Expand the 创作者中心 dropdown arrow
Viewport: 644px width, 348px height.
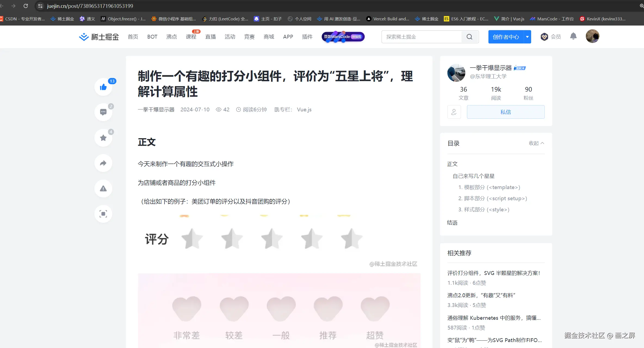coord(527,37)
